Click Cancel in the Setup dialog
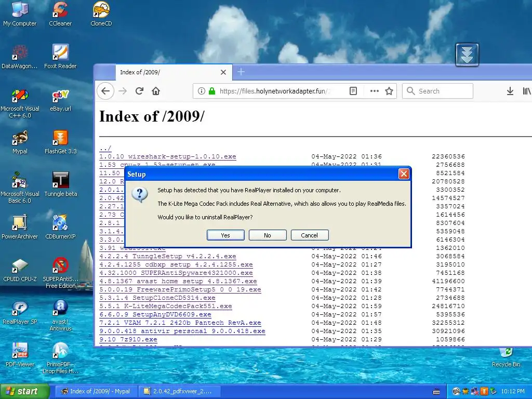Image resolution: width=532 pixels, height=399 pixels. (310, 235)
